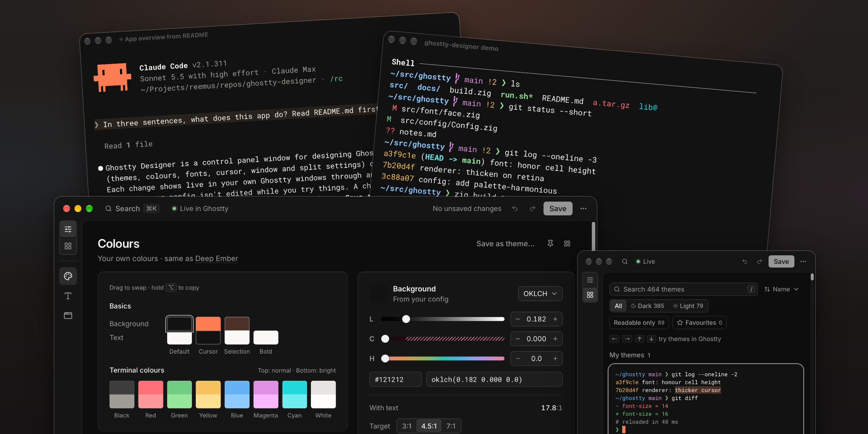Click sliders icon in small window sidebar
Image resolution: width=868 pixels, height=434 pixels.
point(590,280)
